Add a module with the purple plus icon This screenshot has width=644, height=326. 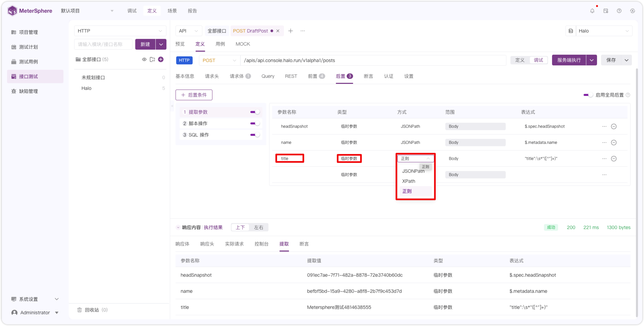point(161,59)
